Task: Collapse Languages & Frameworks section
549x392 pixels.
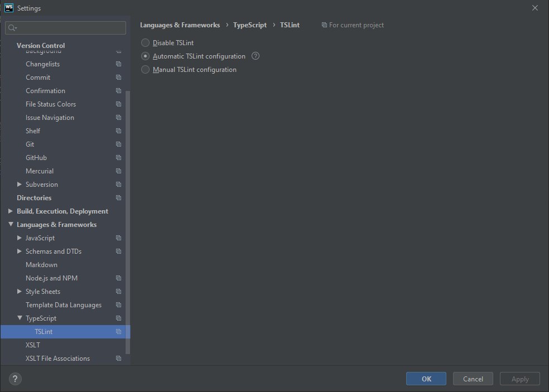Action: tap(11, 224)
